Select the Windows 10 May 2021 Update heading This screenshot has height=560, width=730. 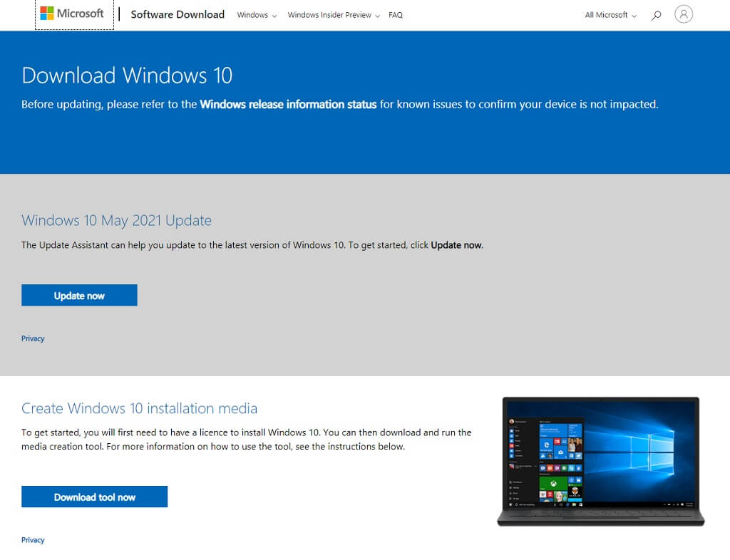point(116,220)
